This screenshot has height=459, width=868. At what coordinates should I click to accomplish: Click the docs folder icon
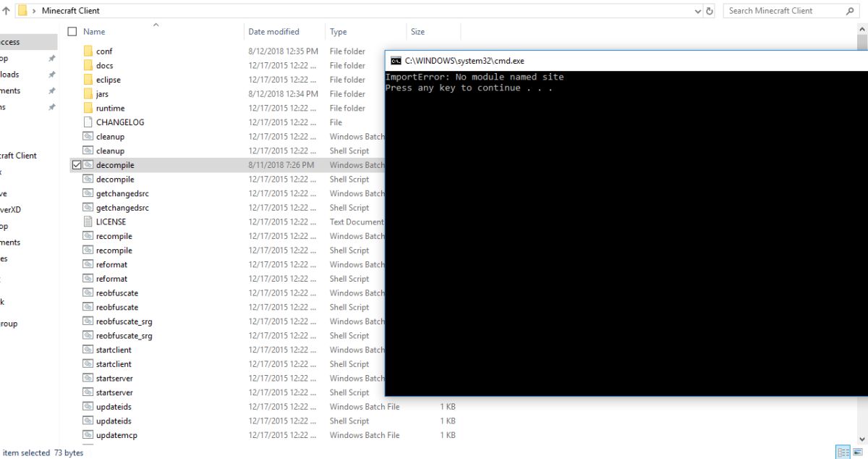click(88, 65)
